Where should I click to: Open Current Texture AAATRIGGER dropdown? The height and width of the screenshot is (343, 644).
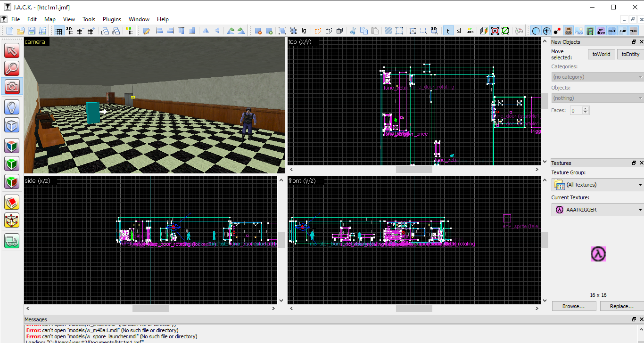(x=598, y=210)
